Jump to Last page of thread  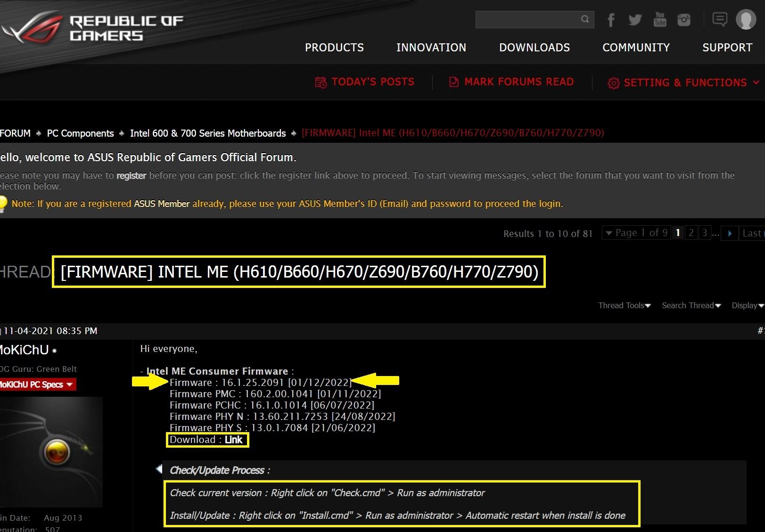[752, 233]
